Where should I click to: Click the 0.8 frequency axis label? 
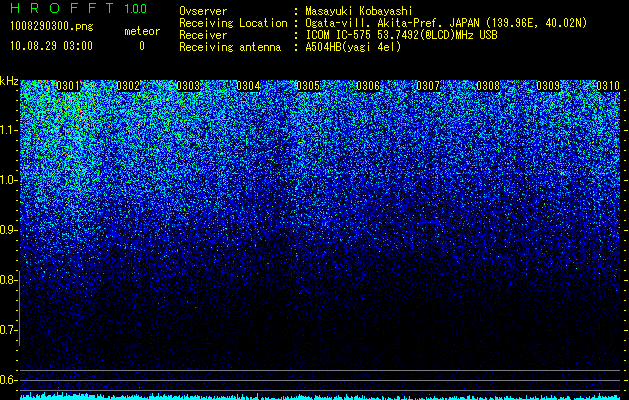pos(8,280)
